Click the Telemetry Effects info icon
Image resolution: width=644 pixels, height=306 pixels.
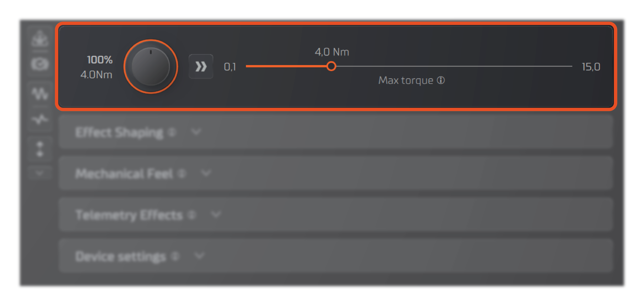[x=192, y=214]
